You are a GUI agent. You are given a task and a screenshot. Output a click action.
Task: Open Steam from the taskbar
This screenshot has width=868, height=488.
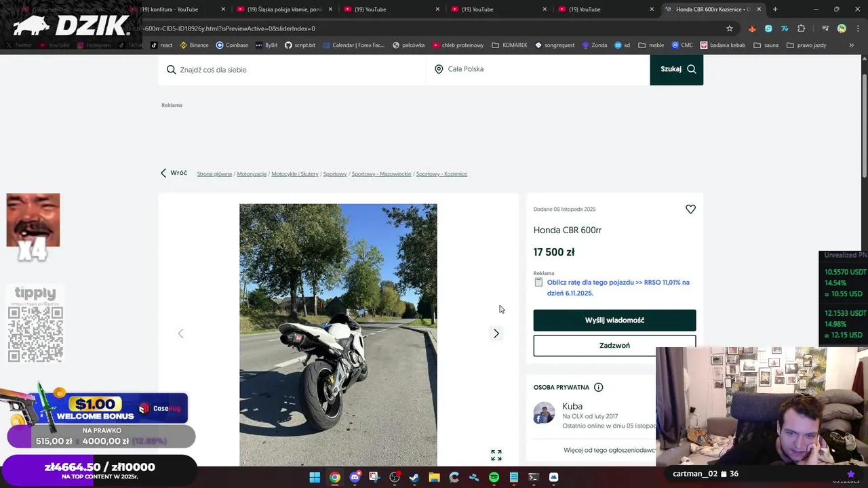tap(414, 477)
